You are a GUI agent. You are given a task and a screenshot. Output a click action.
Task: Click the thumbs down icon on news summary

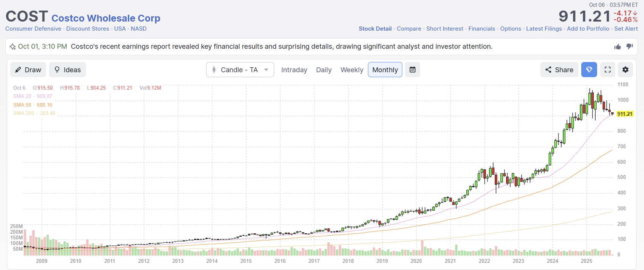tap(630, 47)
